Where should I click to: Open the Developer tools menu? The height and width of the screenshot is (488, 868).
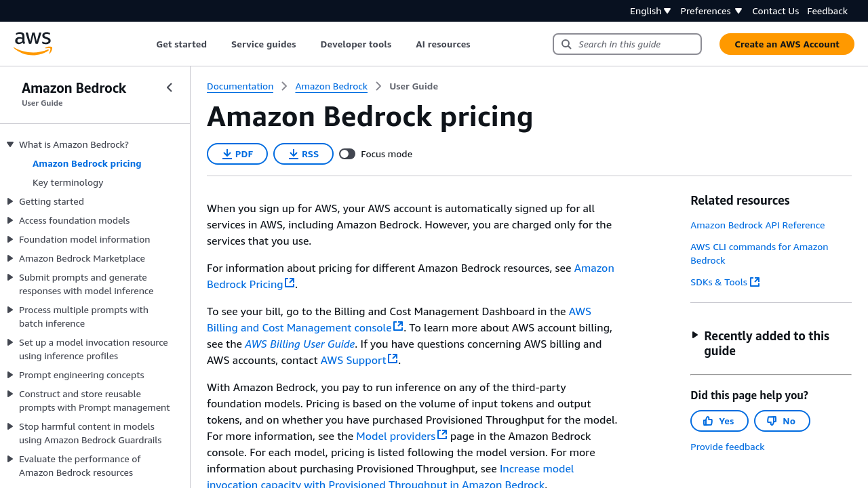355,44
